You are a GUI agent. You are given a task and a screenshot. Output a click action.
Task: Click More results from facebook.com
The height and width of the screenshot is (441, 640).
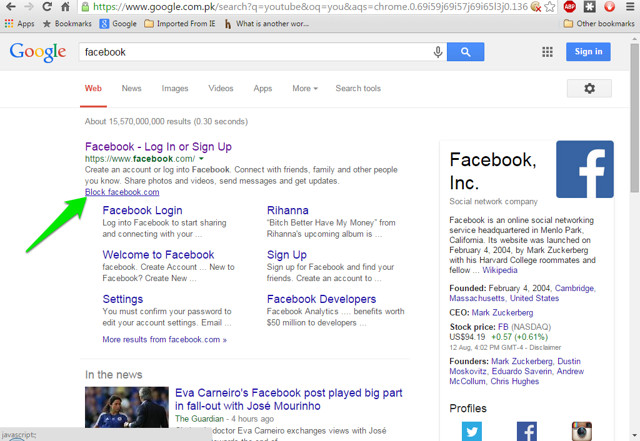[164, 339]
